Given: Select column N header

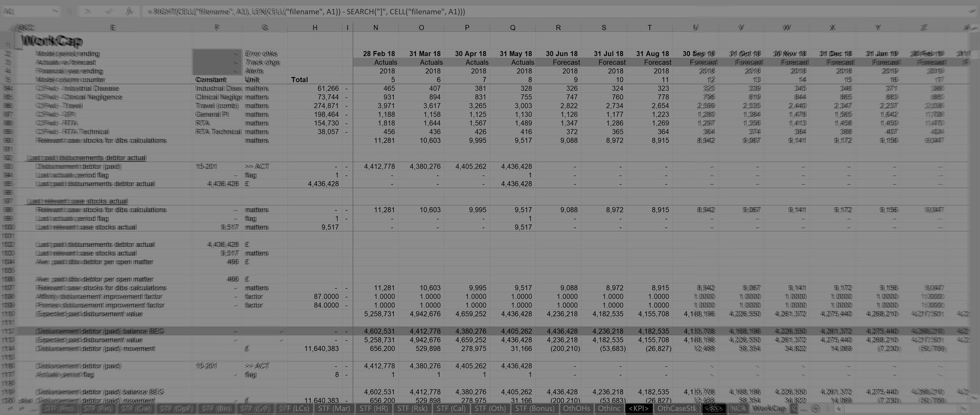Looking at the screenshot, I should pyautogui.click(x=376, y=28).
